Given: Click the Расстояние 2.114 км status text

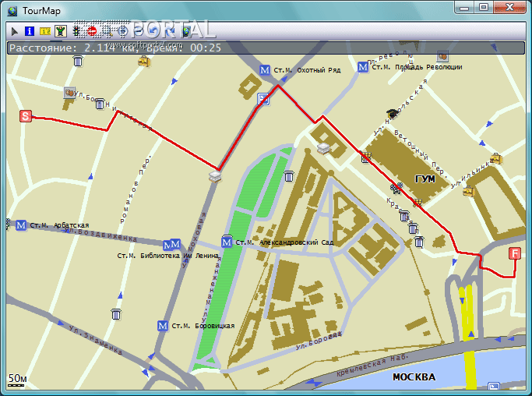Looking at the screenshot, I should [72, 48].
